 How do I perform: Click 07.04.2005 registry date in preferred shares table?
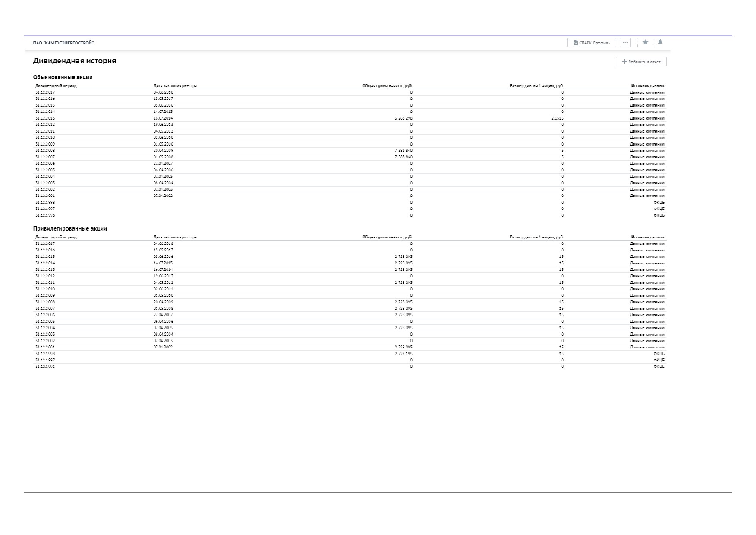pyautogui.click(x=163, y=328)
